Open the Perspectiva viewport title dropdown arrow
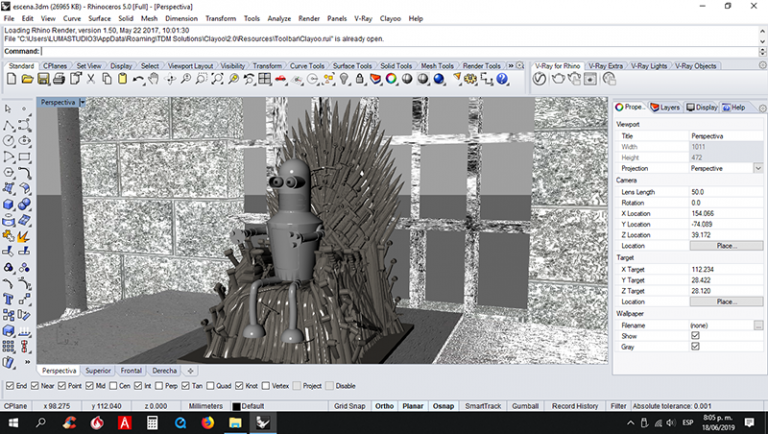Image resolution: width=768 pixels, height=434 pixels. coord(83,102)
